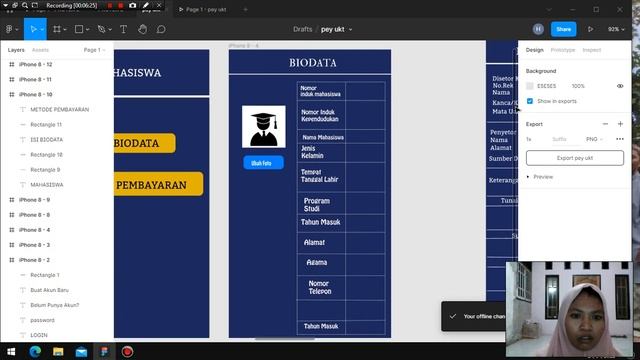
Task: Open File Explorer from taskbar
Action: [58, 351]
